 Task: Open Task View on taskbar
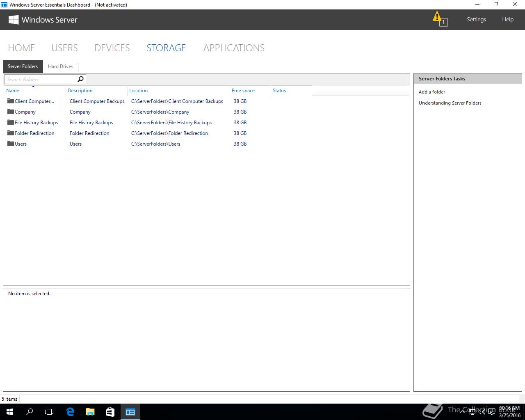coord(49,412)
